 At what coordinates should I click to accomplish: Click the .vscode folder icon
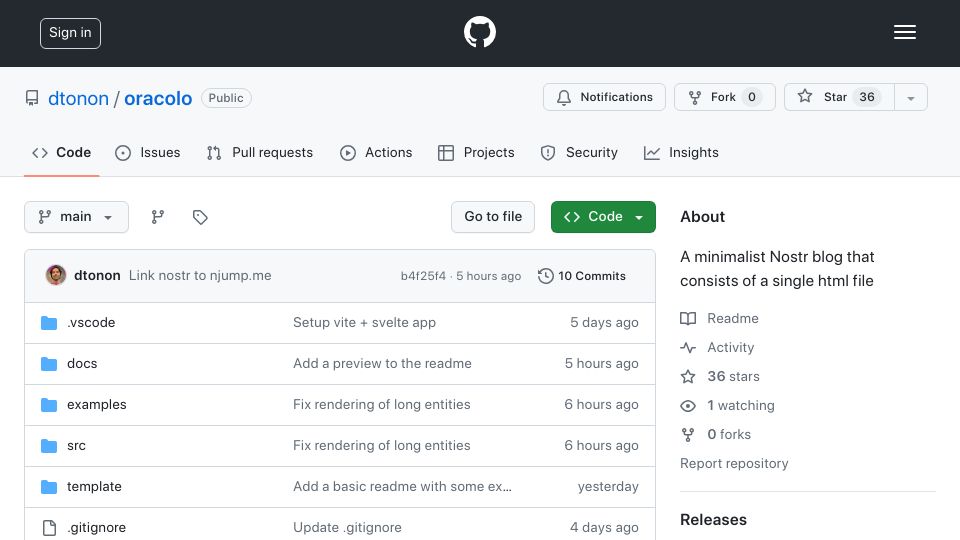(x=49, y=323)
